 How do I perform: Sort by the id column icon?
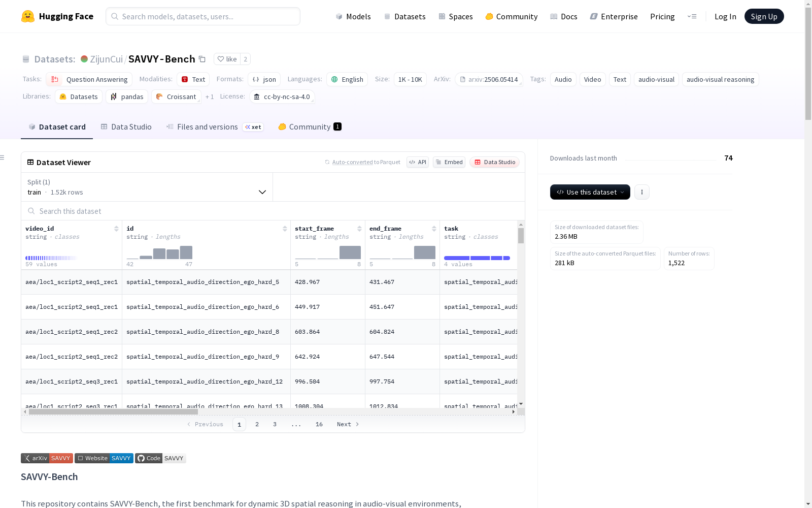tap(285, 229)
